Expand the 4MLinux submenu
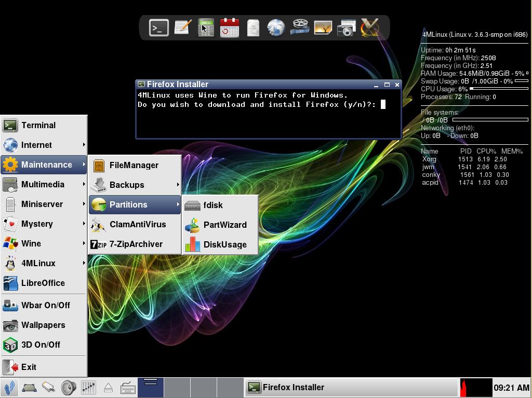 [44, 263]
